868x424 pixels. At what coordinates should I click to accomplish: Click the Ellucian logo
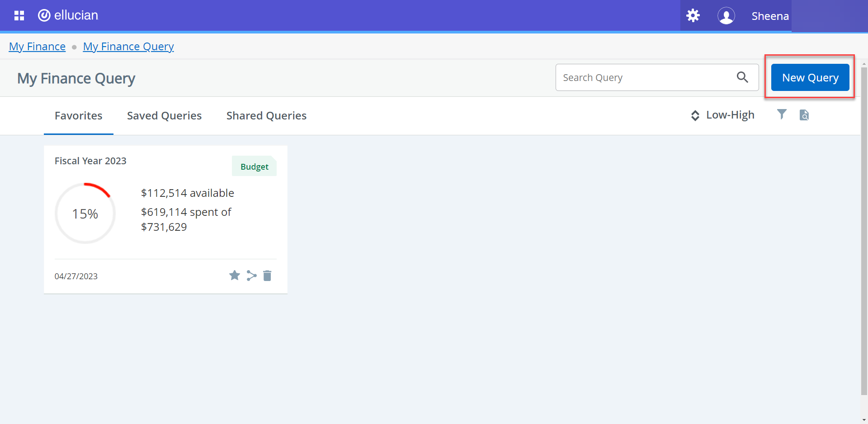tap(68, 15)
